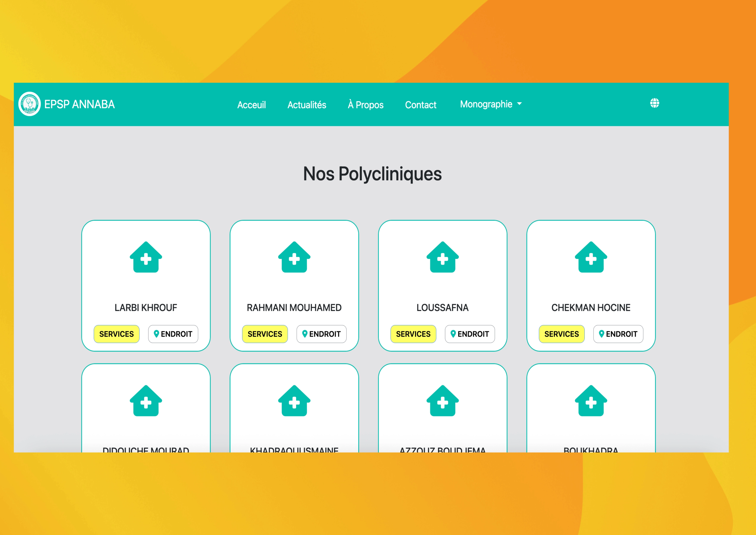The height and width of the screenshot is (535, 756).
Task: Show Endroit location for Chekman Hocine
Action: 618,334
